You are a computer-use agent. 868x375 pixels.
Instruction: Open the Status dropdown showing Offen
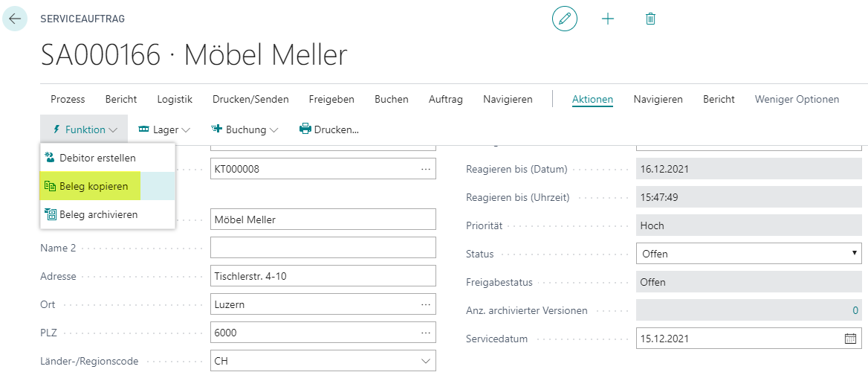point(749,254)
